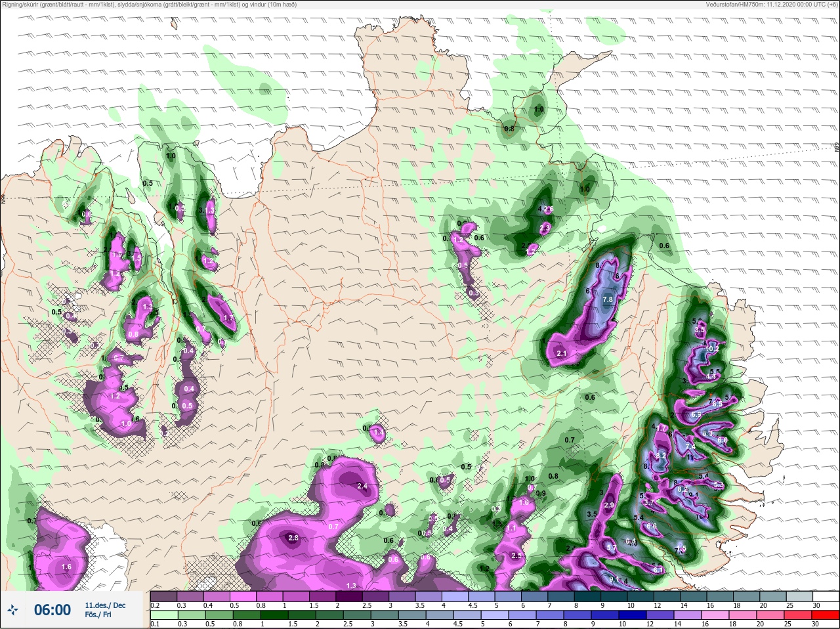Click the 8.2 precipitation value on the map
The width and height of the screenshot is (840, 629).
click(x=661, y=456)
